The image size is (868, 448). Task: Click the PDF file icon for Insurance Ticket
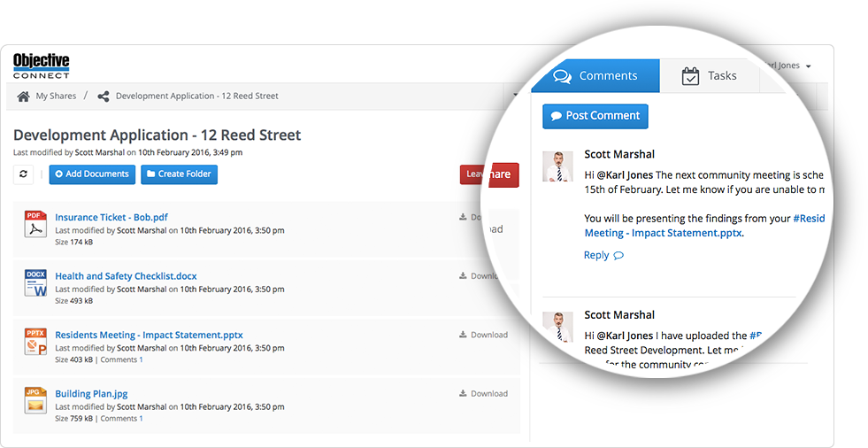[35, 224]
